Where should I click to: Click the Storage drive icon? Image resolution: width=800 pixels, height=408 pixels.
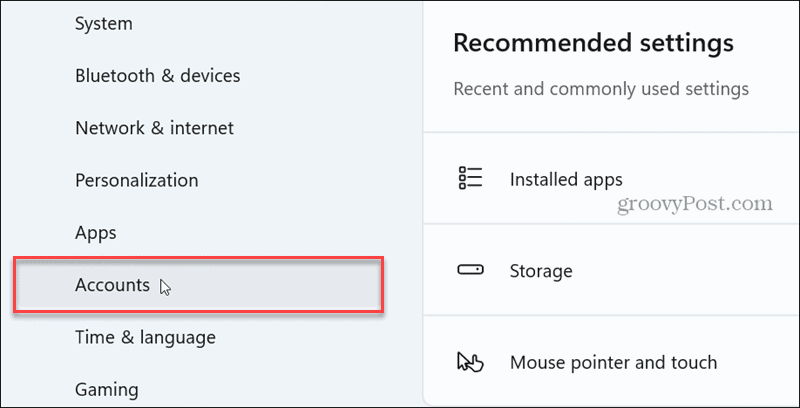470,271
